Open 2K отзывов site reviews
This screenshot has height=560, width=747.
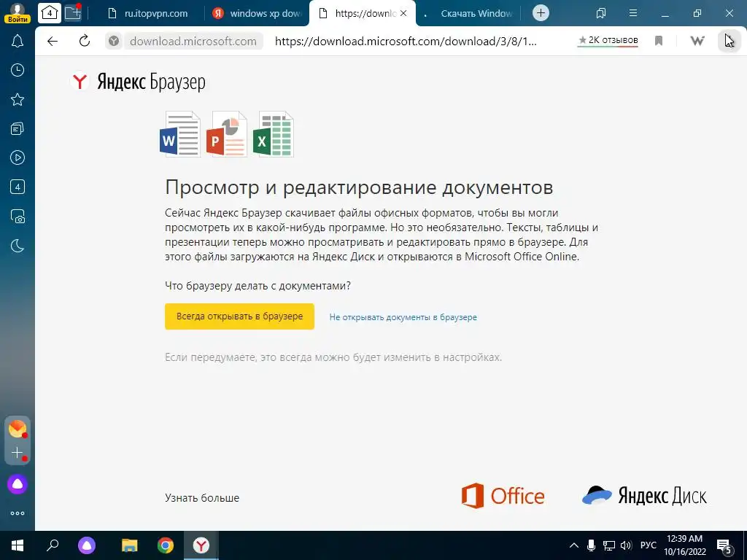[x=608, y=41]
